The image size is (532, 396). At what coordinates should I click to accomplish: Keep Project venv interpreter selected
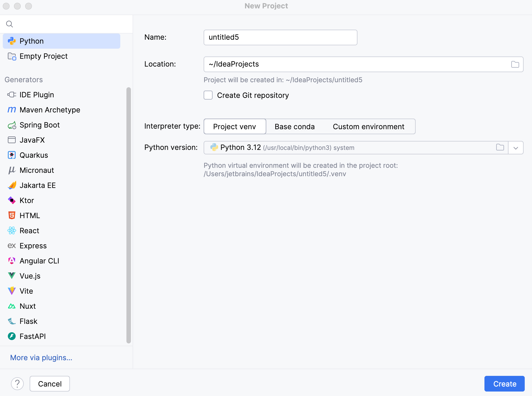(x=235, y=126)
